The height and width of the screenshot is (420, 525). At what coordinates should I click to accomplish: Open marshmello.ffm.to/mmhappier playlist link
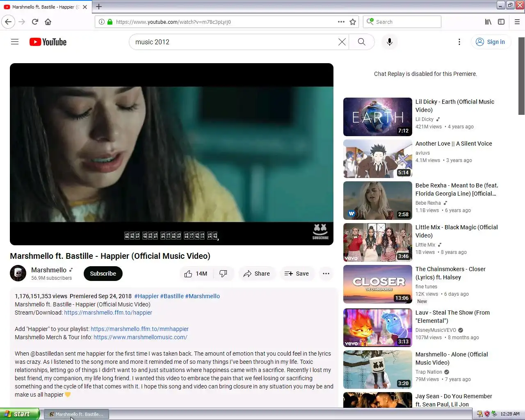(139, 329)
